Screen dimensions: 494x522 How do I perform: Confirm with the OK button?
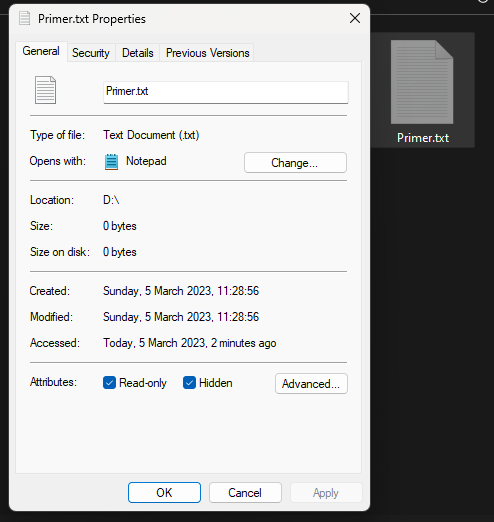pos(164,492)
